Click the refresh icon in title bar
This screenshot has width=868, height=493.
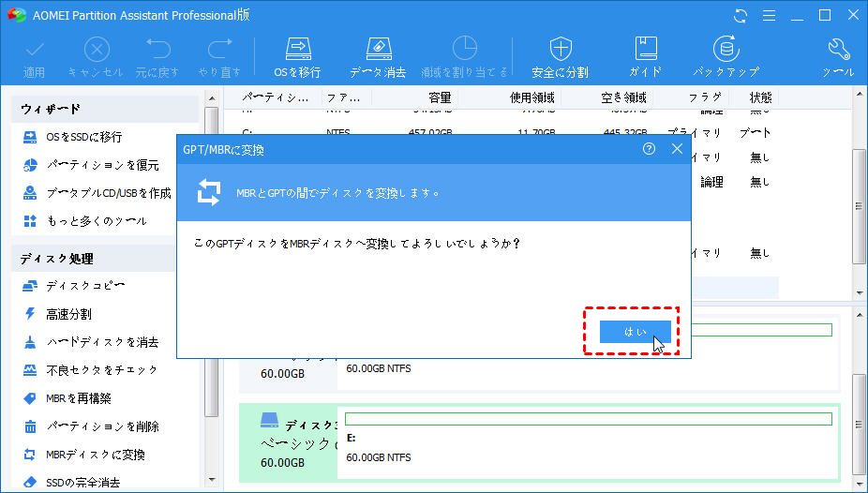[x=741, y=16]
